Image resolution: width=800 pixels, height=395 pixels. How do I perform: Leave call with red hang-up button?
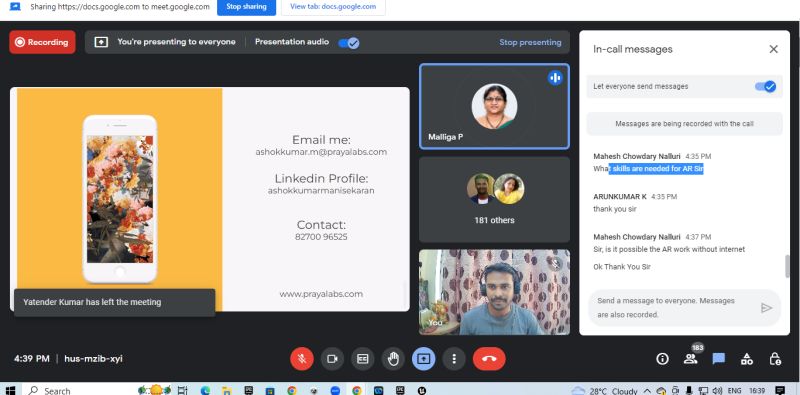[489, 359]
